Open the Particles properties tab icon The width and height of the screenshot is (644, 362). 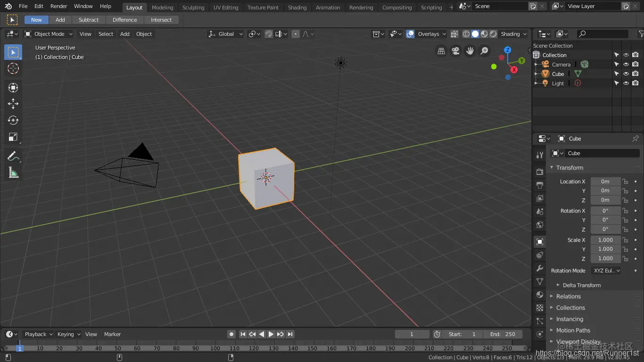point(540,321)
